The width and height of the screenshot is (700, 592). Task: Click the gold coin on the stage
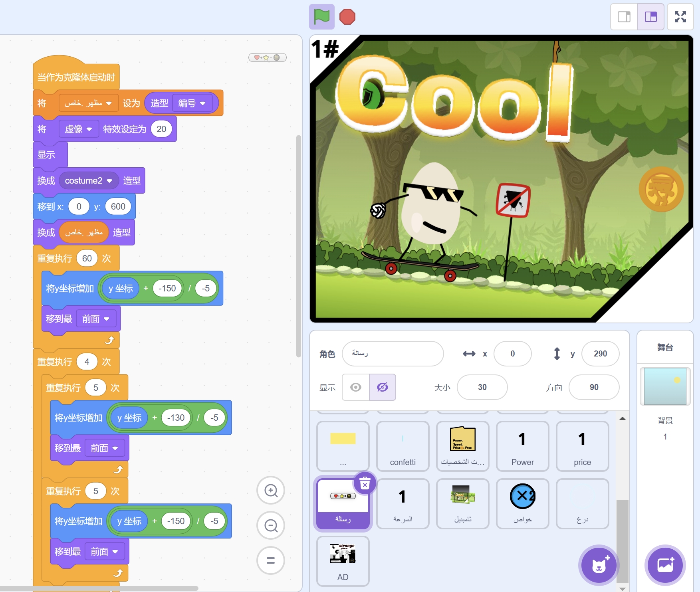[x=661, y=189]
